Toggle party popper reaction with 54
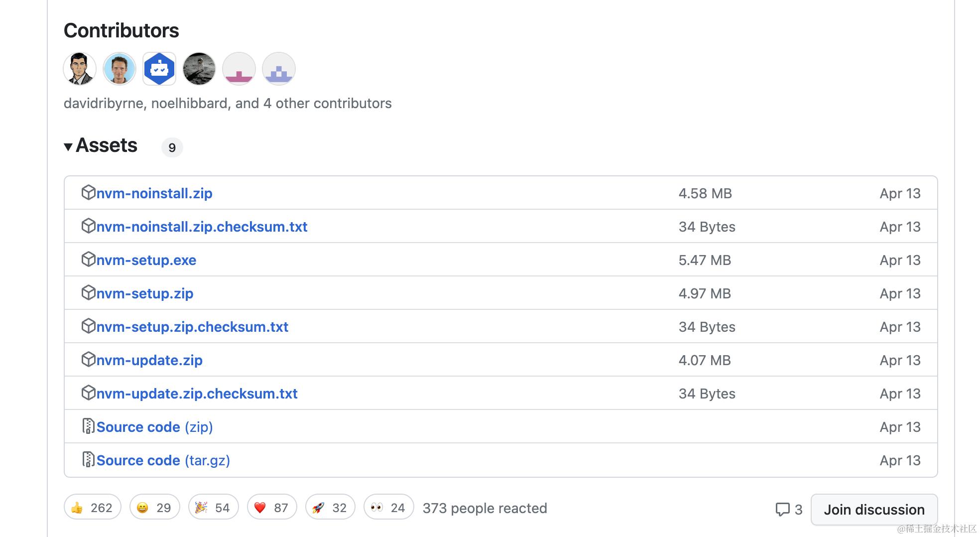Screen dimensions: 980x537 [213, 507]
